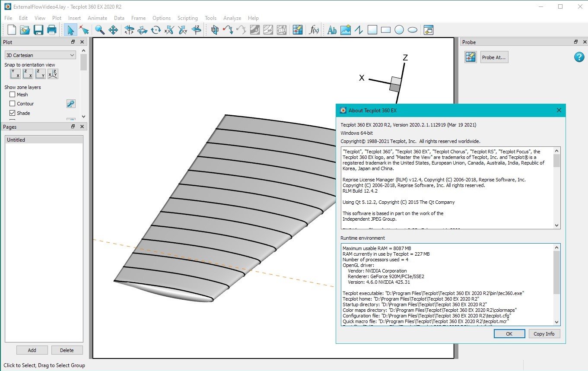Select the Ellipse shape tool
The width and height of the screenshot is (588, 371).
point(413,30)
